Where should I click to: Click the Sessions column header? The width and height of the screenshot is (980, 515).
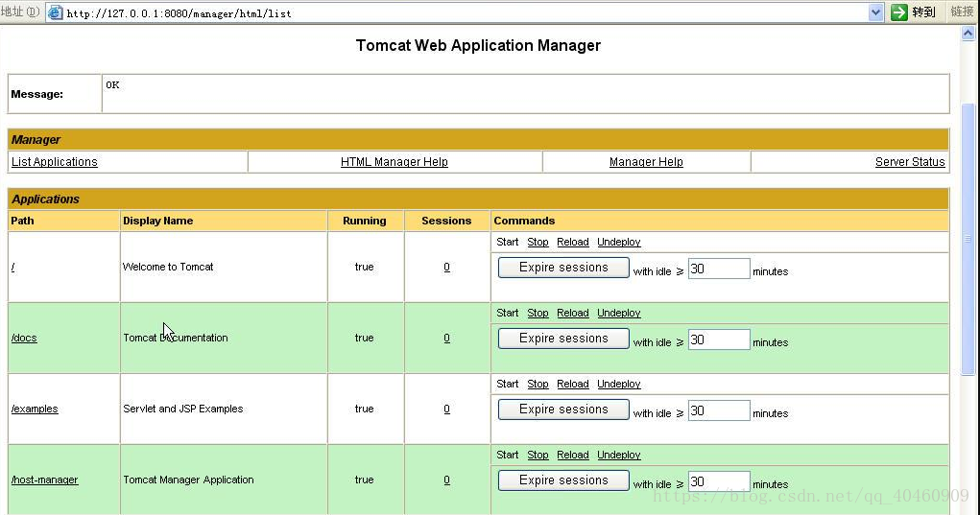tap(446, 221)
